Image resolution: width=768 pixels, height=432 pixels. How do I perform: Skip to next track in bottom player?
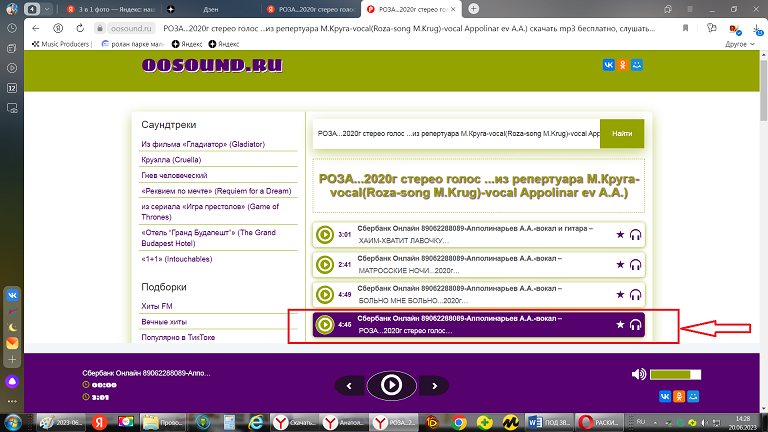[x=434, y=386]
